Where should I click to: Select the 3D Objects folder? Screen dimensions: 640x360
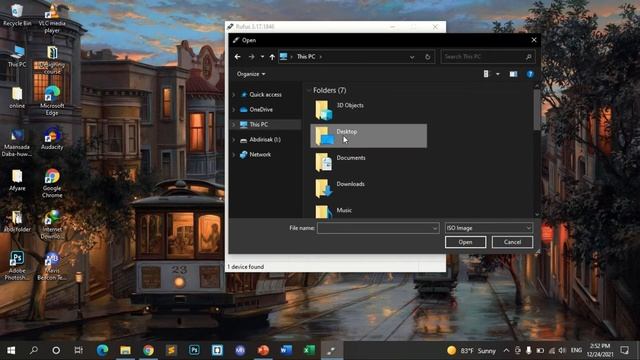point(369,110)
